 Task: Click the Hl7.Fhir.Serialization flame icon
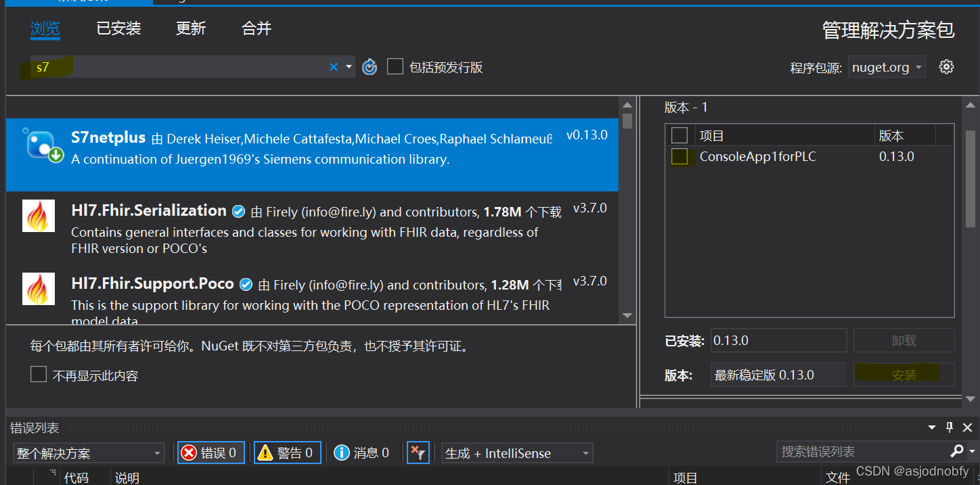[39, 216]
